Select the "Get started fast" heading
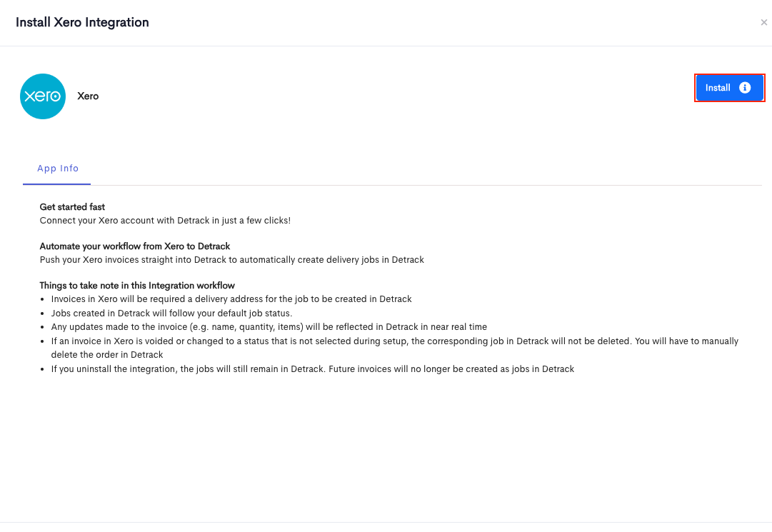The image size is (772, 532). pos(72,207)
